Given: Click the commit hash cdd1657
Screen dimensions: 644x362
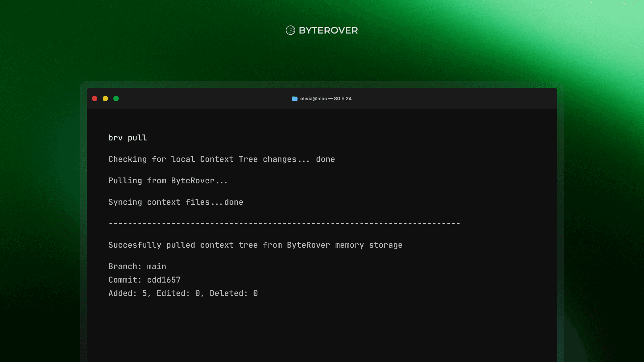Looking at the screenshot, I should (x=164, y=280).
